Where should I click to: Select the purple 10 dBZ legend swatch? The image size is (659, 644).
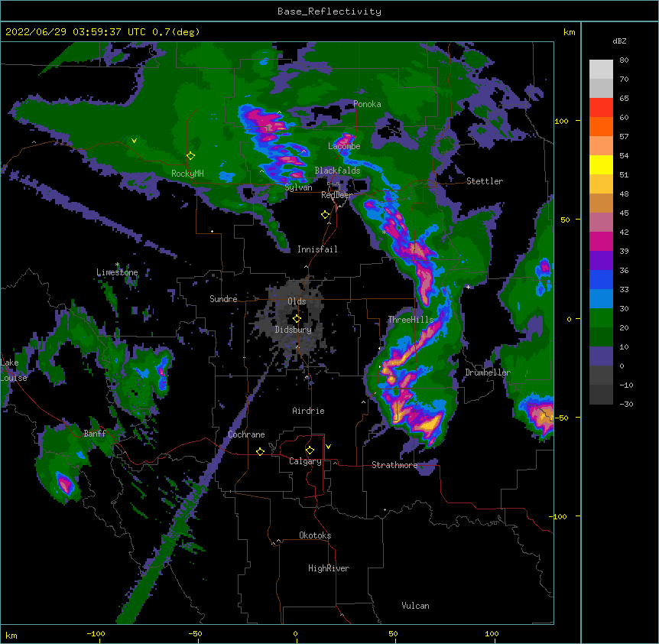[x=601, y=356]
